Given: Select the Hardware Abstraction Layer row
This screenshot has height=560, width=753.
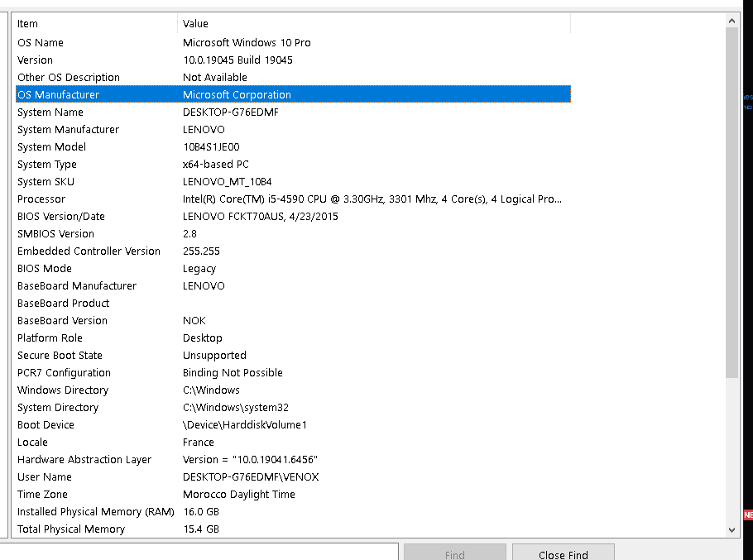Looking at the screenshot, I should tap(293, 460).
